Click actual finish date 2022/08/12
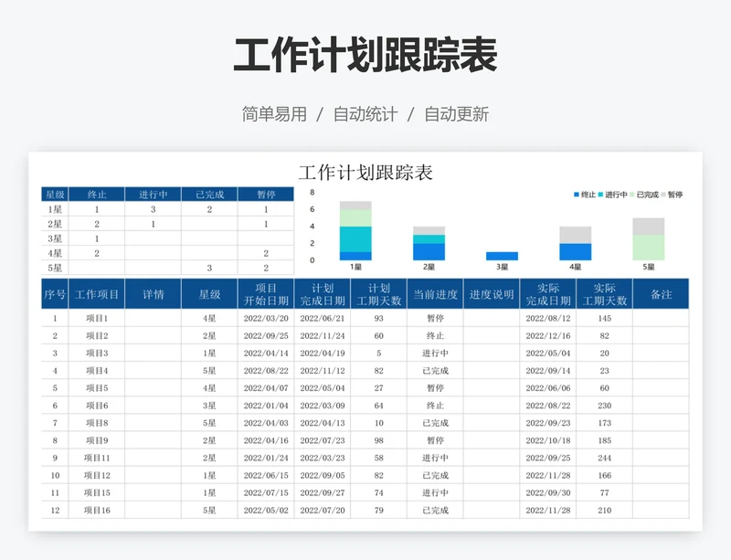The image size is (731, 560). 548,318
